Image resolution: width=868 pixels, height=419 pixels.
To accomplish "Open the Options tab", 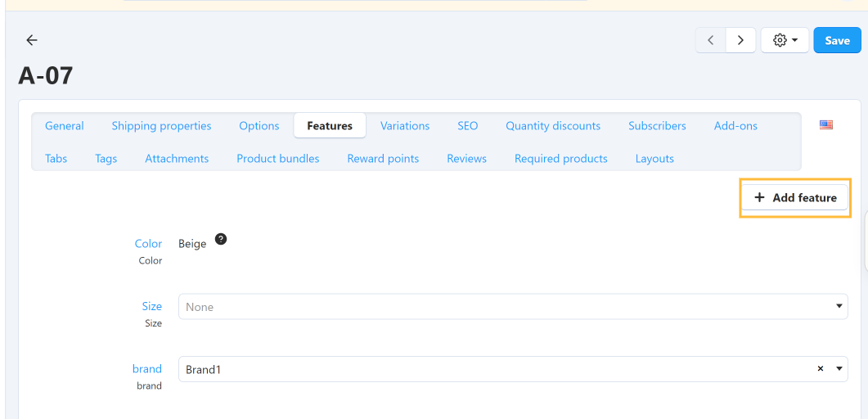I will coord(259,126).
